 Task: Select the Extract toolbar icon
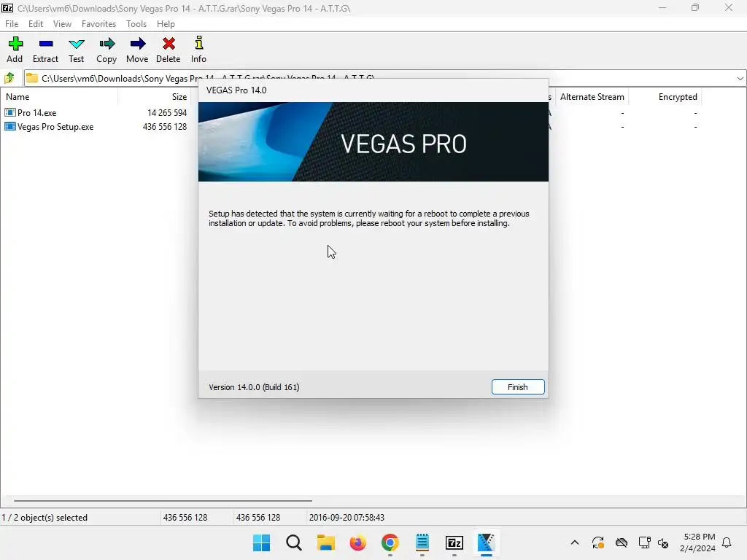46,44
